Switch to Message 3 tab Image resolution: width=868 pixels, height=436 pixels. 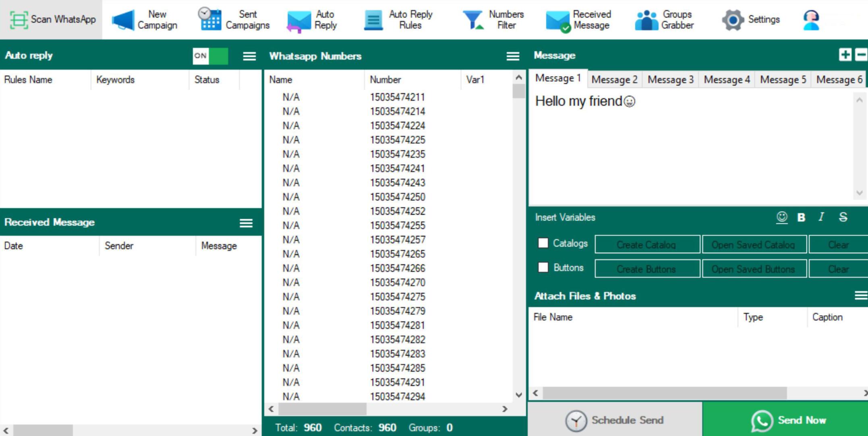[x=670, y=80]
